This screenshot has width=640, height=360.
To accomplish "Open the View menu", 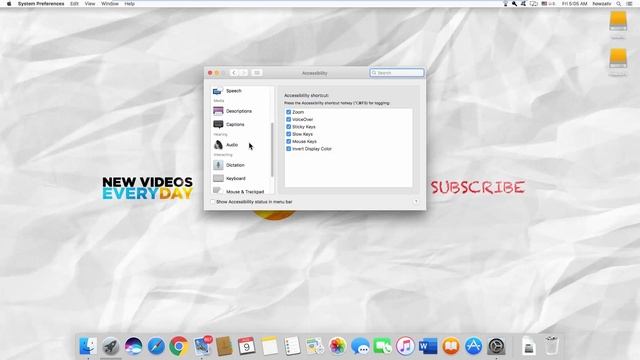I will pyautogui.click(x=90, y=4).
